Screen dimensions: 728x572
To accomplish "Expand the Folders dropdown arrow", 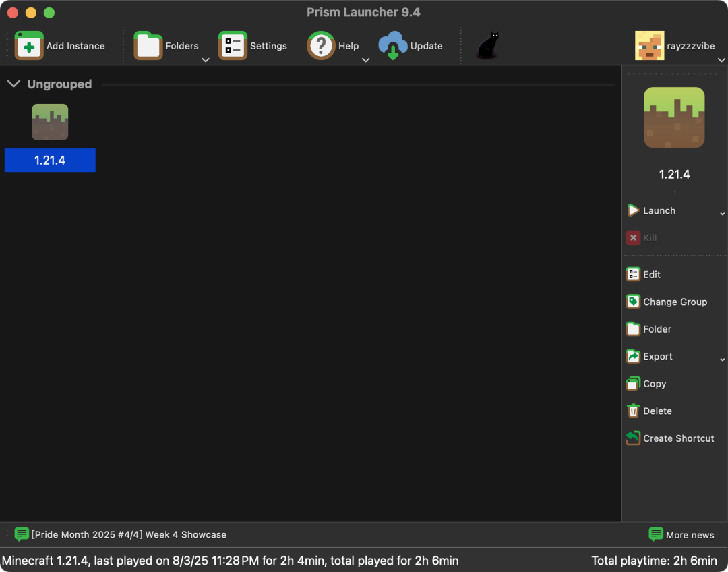I will [x=206, y=60].
